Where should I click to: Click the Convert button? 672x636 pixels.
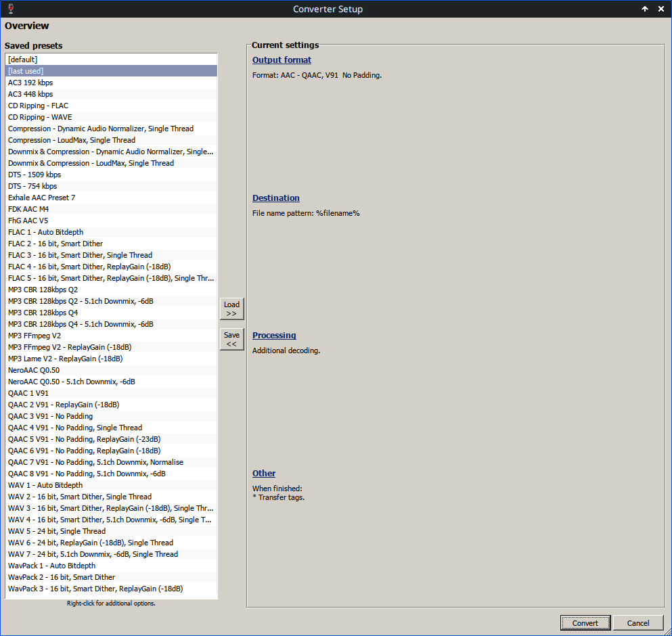(x=585, y=622)
